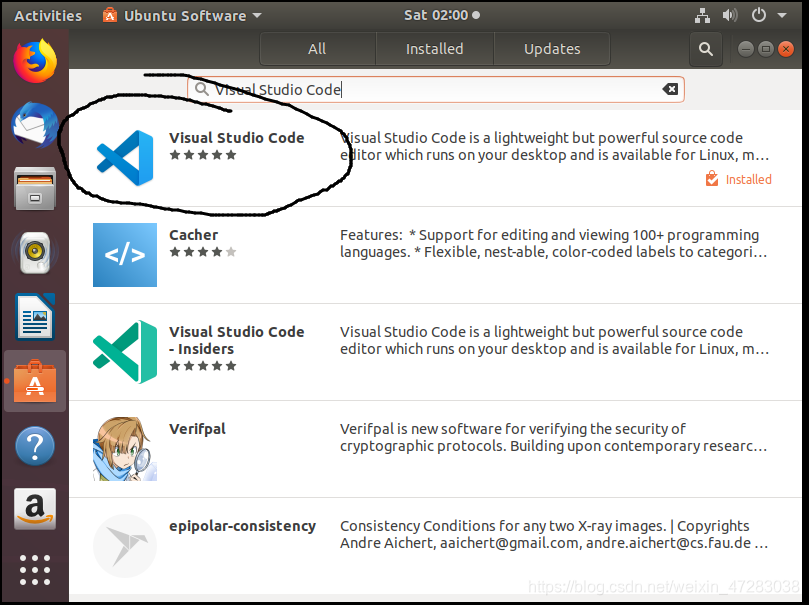The width and height of the screenshot is (809, 605).
Task: Click epipolar-consistency's X-ray images description
Action: pos(554,534)
